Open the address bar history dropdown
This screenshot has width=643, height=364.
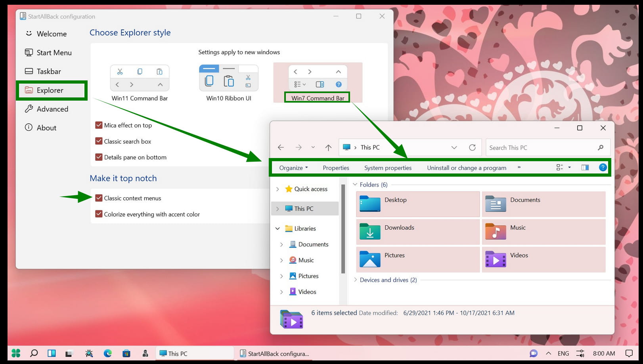[x=454, y=147]
